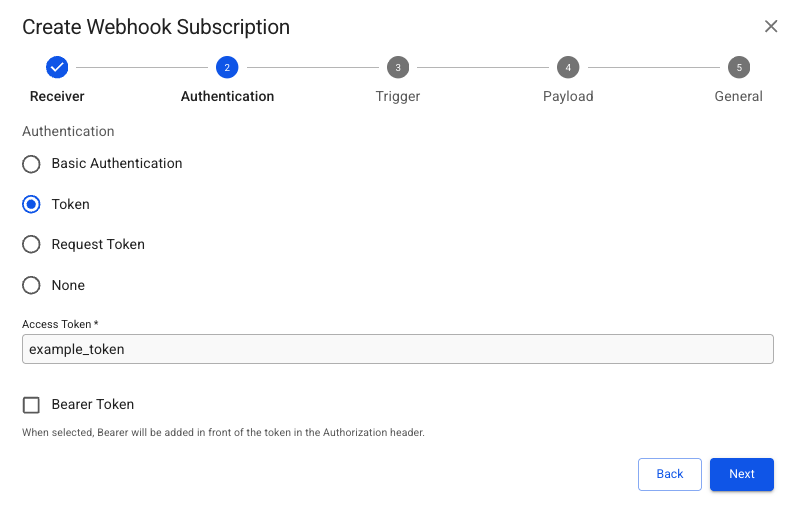Choose the Request Token radio option

tap(32, 245)
